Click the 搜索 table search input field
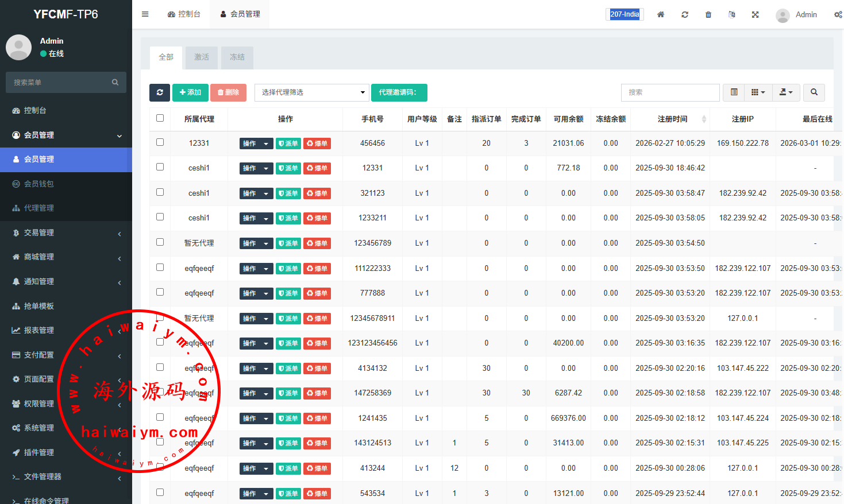 (x=670, y=92)
